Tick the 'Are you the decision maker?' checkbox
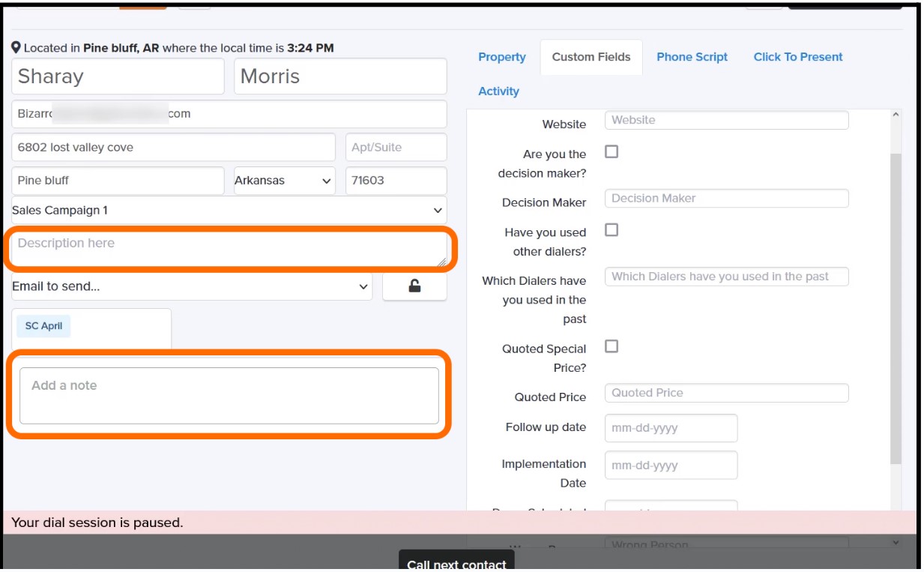Screen dimensions: 924x572 click(612, 151)
